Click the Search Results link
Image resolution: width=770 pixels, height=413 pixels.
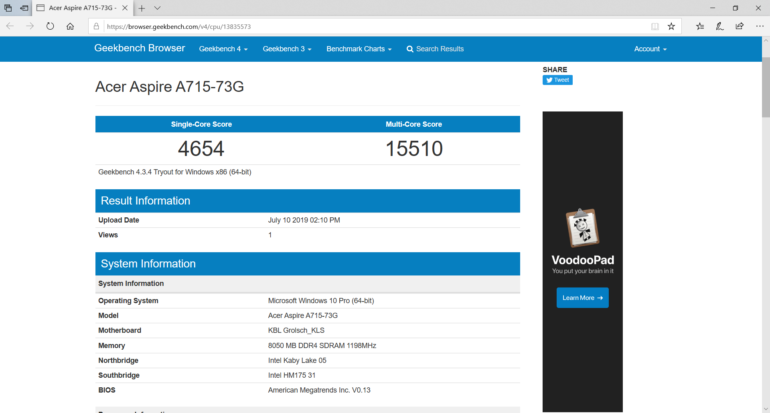click(x=435, y=49)
